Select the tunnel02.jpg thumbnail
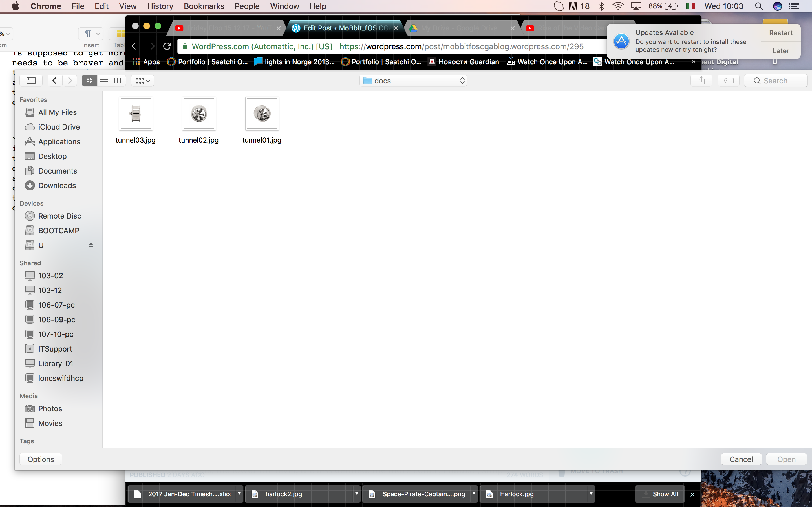Image resolution: width=812 pixels, height=507 pixels. click(199, 114)
